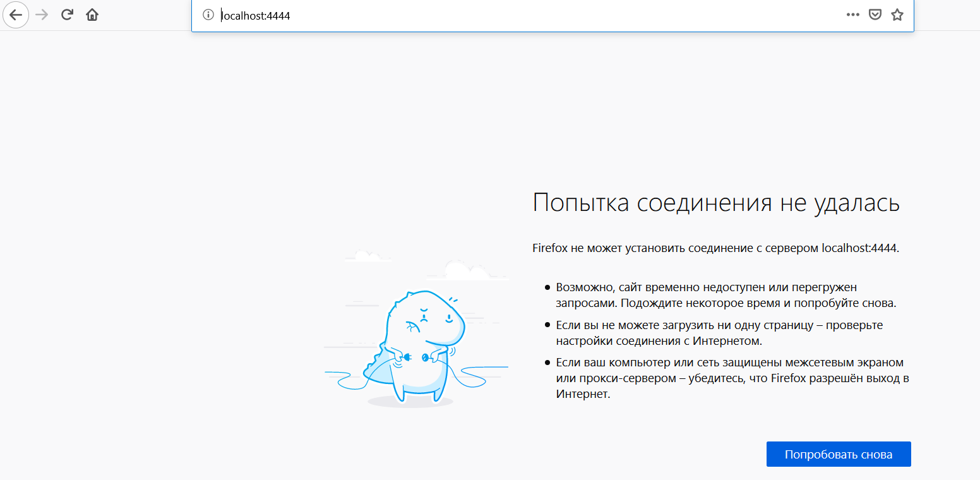Save page to Pocket
The height and width of the screenshot is (480, 980).
[x=875, y=15]
